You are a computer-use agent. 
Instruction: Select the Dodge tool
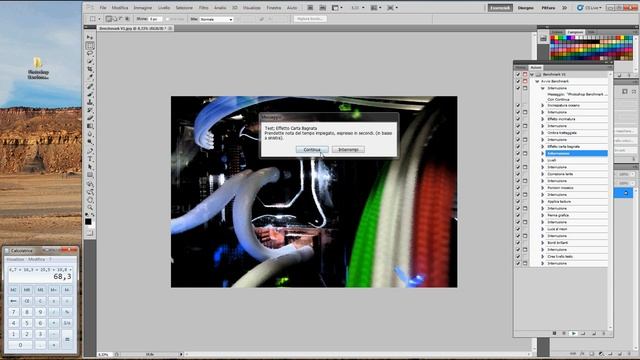click(x=90, y=142)
